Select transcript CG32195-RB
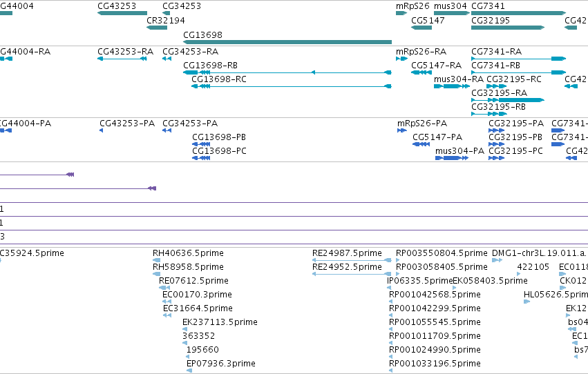 (x=489, y=114)
